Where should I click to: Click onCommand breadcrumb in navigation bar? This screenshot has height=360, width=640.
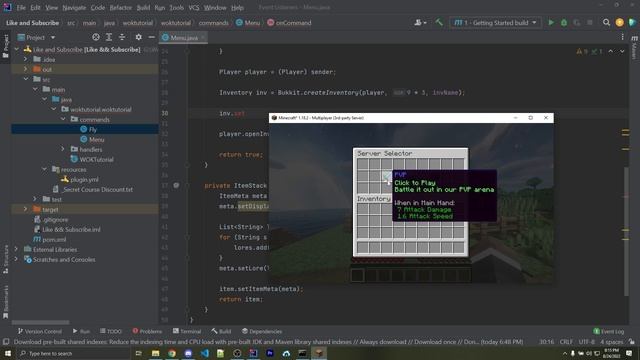289,23
